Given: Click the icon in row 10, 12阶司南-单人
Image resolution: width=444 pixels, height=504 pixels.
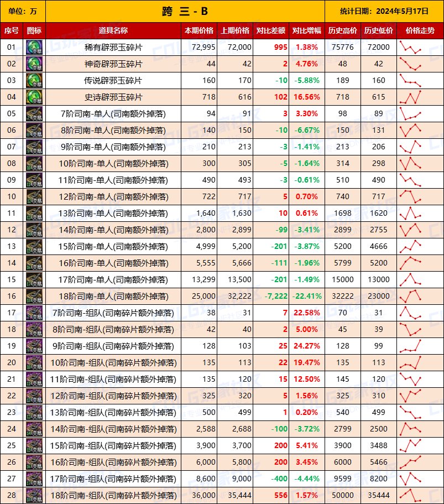Looking at the screenshot, I should (34, 197).
